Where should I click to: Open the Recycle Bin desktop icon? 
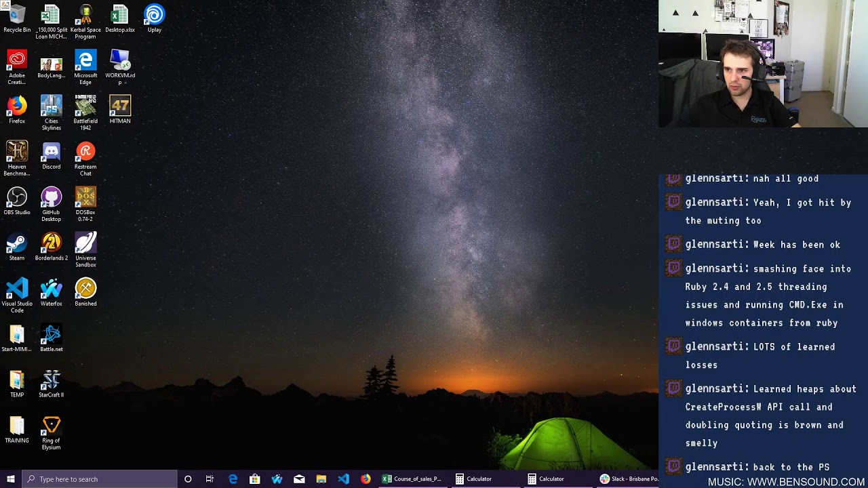pos(17,19)
